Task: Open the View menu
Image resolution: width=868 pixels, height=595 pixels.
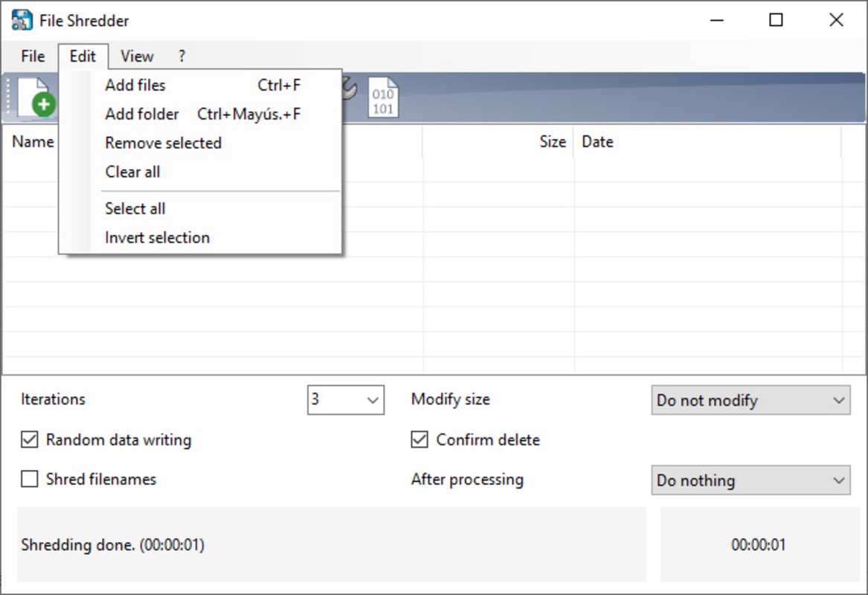Action: (137, 57)
